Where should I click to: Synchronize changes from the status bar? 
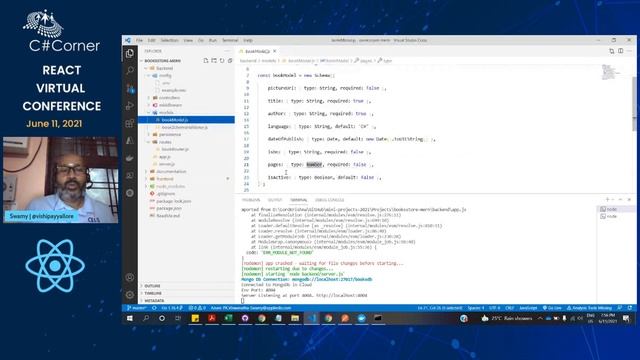(x=154, y=308)
